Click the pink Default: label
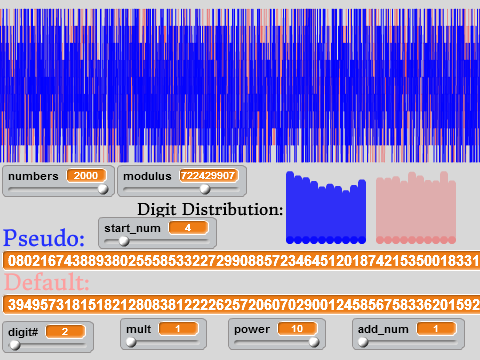Image resolution: width=480 pixels, height=360 pixels. [47, 282]
